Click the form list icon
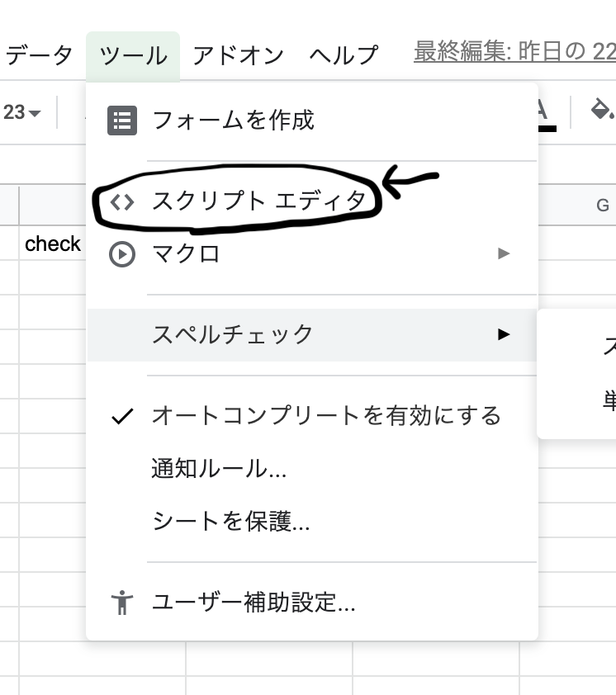Screen dimensions: 616x695 122,121
